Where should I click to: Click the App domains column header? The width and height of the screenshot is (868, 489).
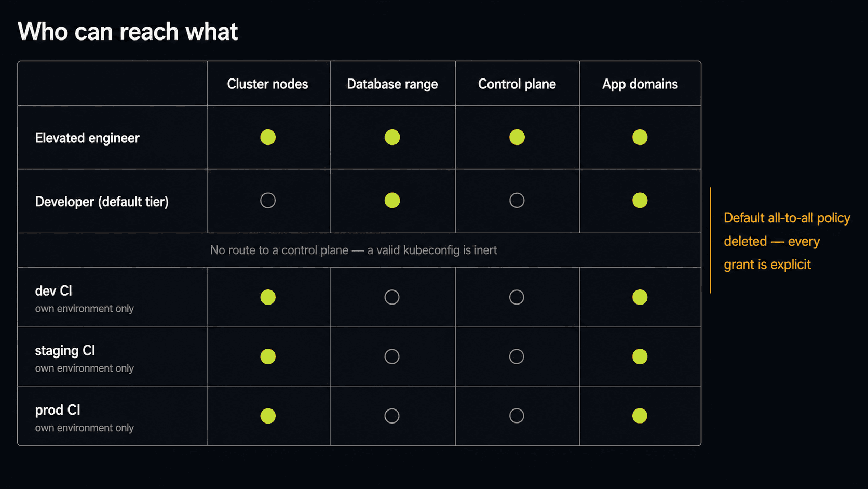pyautogui.click(x=640, y=84)
